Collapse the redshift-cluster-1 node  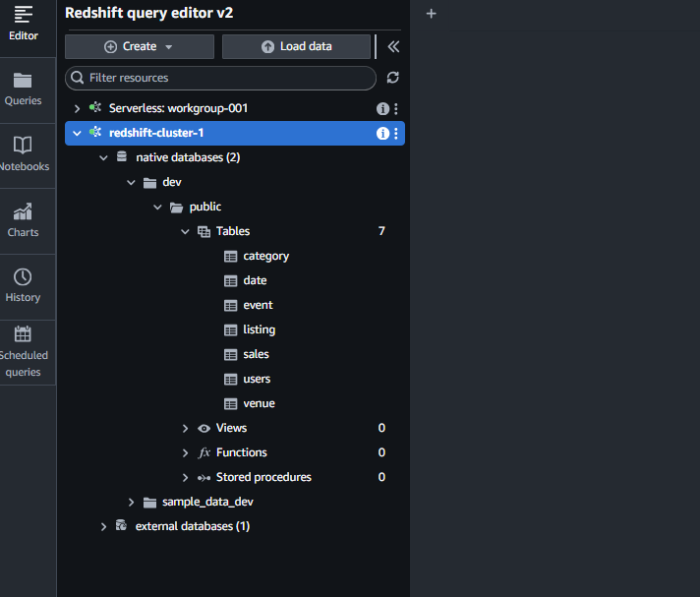pyautogui.click(x=78, y=133)
